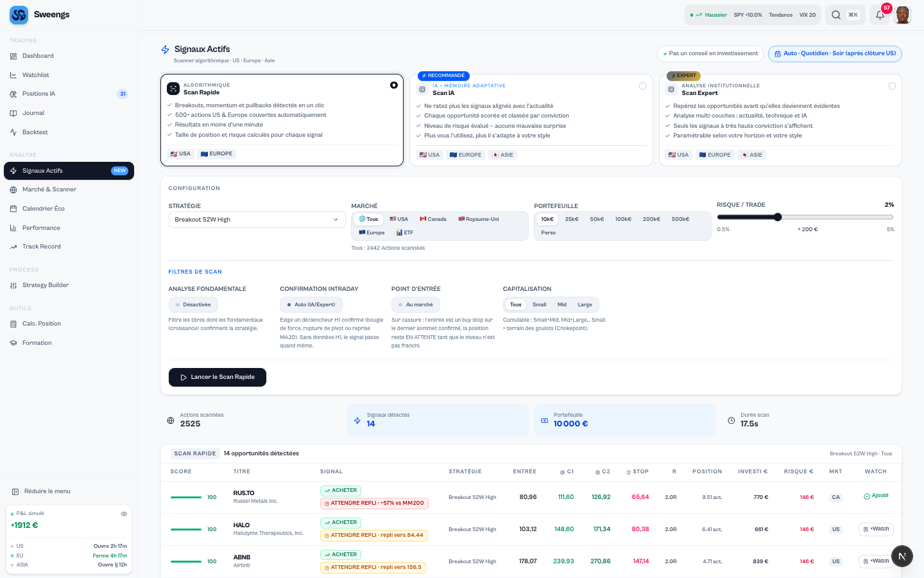Choose the 100k€ portfolio size
924x578 pixels.
click(623, 219)
